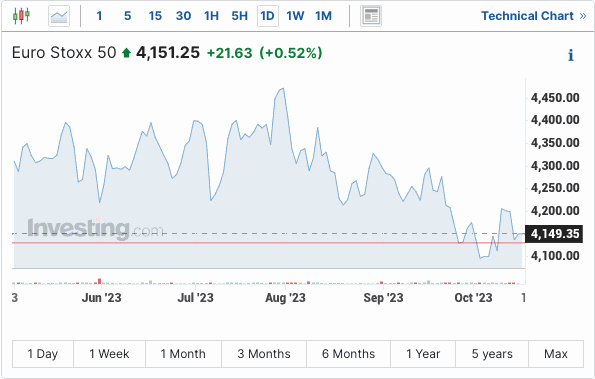Switch to candlestick chart view

coord(21,16)
